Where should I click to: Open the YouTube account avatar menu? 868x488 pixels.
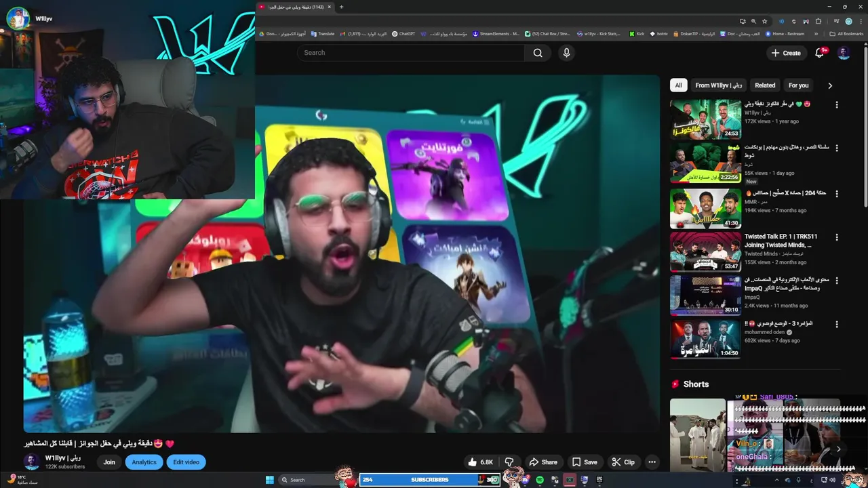(844, 53)
